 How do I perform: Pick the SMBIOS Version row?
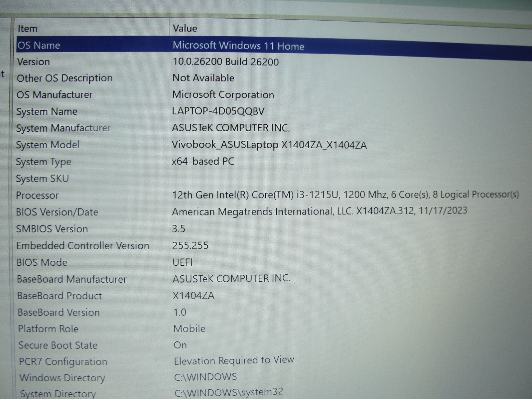[52, 229]
